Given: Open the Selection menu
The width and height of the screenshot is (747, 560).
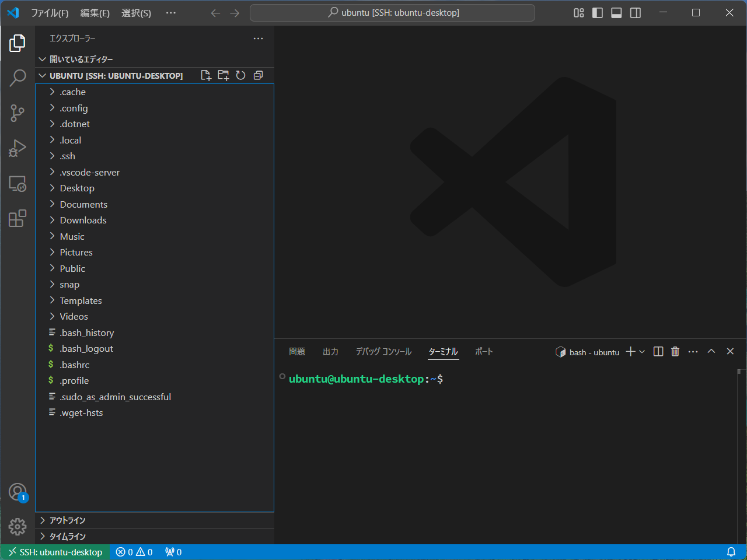Looking at the screenshot, I should [x=136, y=13].
